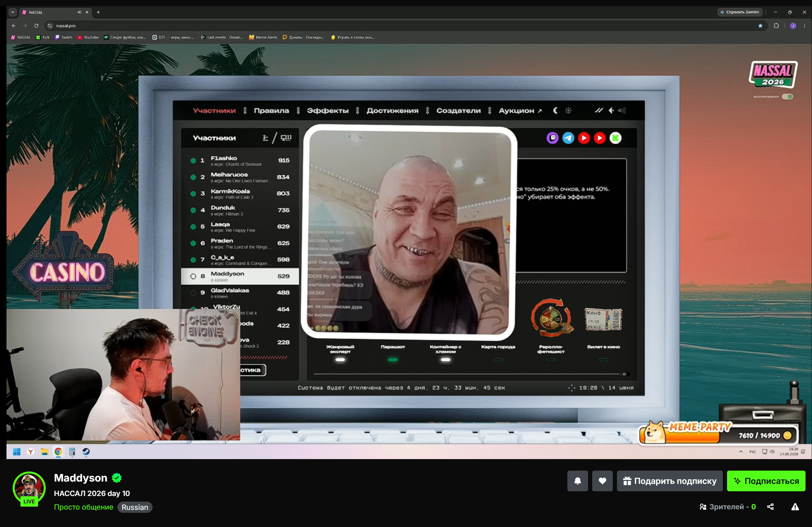Click the double-slash icon in navigation bar

pos(599,110)
